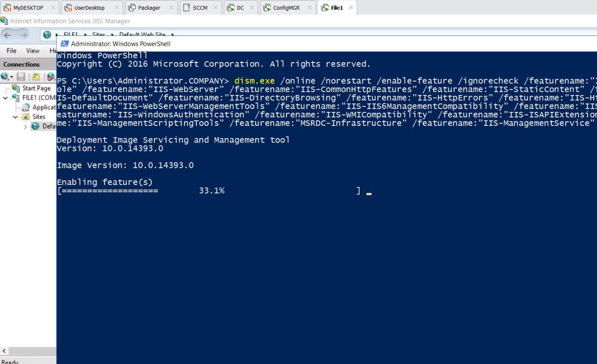This screenshot has width=597, height=364.
Task: Click the Sites folder icon
Action: 26,117
